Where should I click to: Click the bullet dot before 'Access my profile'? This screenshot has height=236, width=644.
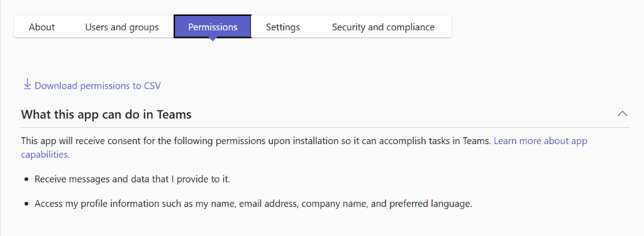pyautogui.click(x=26, y=205)
